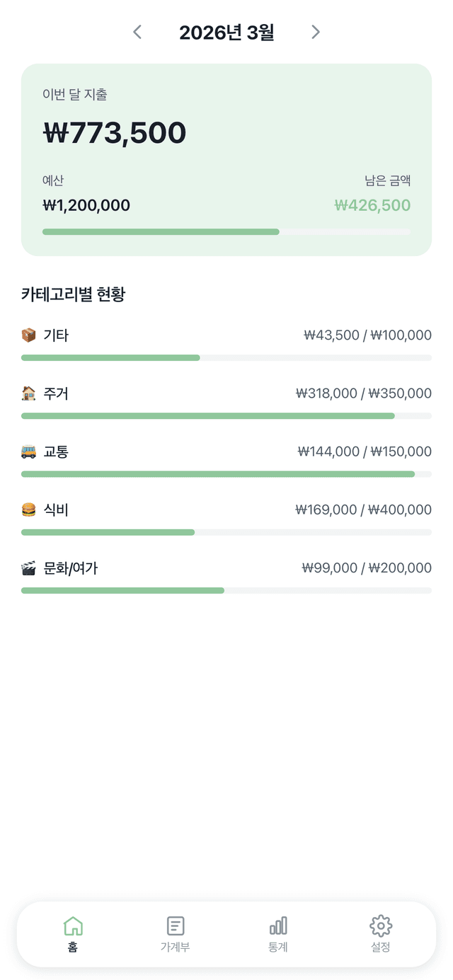Click the 남은 금액 remaining amount ₩426,500
Image resolution: width=453 pixels, height=980 pixels.
tap(372, 205)
